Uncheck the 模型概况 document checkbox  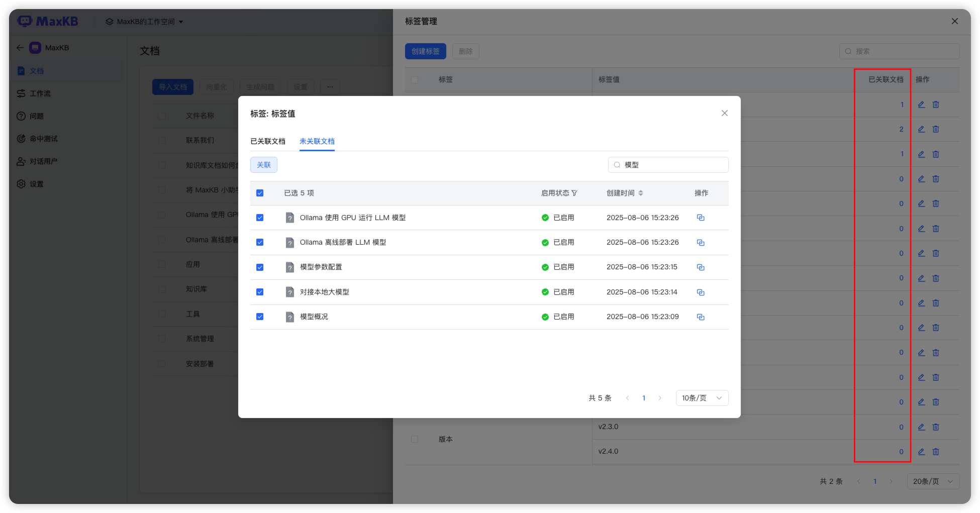click(260, 317)
